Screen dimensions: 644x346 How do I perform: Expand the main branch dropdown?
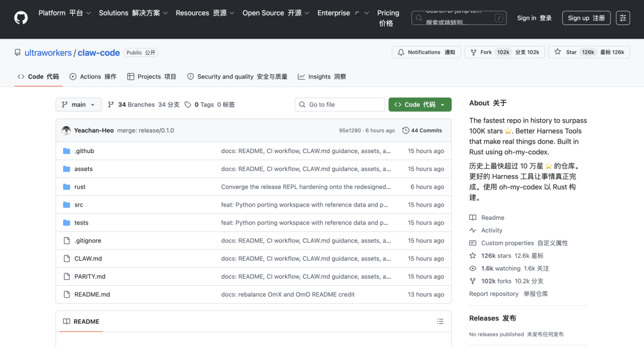(79, 105)
